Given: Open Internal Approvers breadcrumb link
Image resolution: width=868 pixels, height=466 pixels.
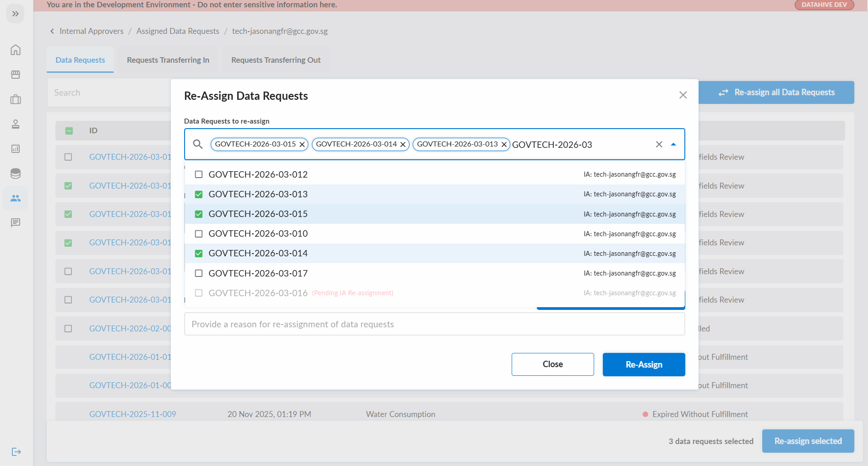Looking at the screenshot, I should tap(92, 31).
